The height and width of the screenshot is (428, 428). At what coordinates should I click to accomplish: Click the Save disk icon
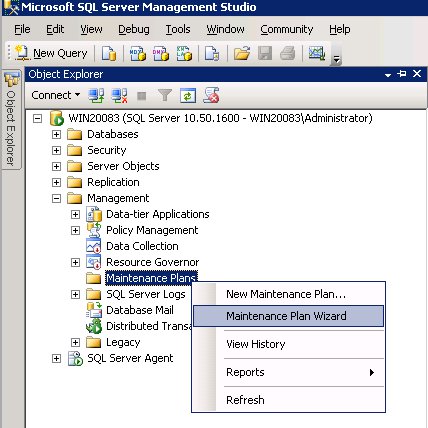coord(265,53)
